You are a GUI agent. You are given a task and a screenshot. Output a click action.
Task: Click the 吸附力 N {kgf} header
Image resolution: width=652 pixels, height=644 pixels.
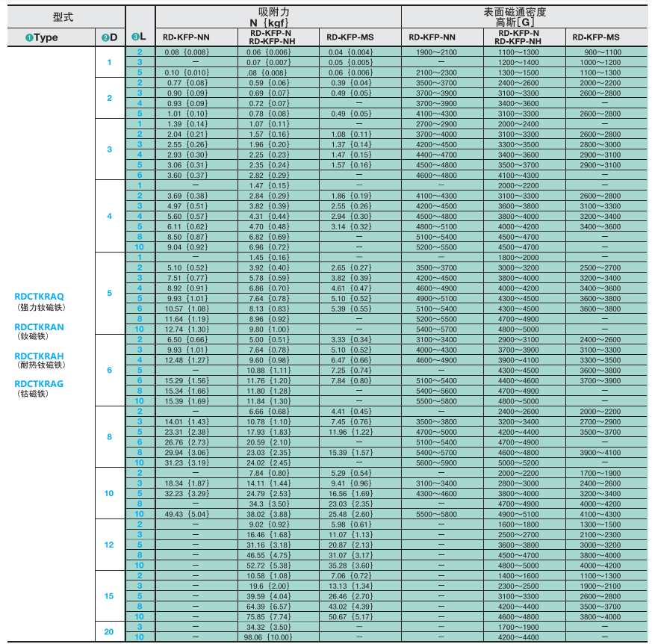click(x=278, y=17)
